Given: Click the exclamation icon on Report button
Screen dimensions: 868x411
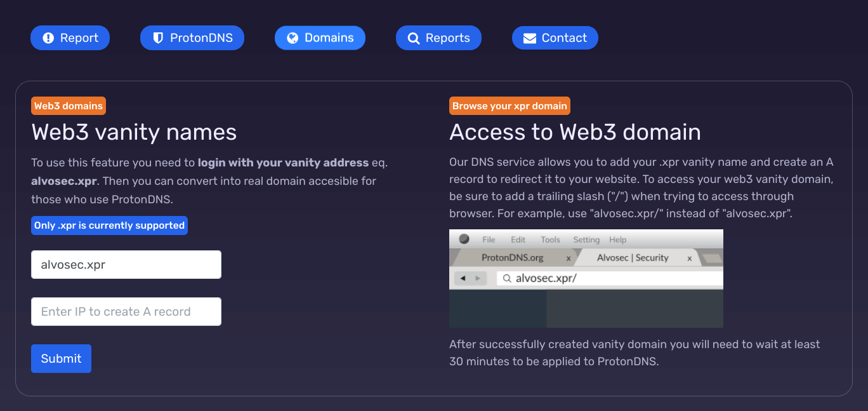Looking at the screenshot, I should [x=48, y=38].
